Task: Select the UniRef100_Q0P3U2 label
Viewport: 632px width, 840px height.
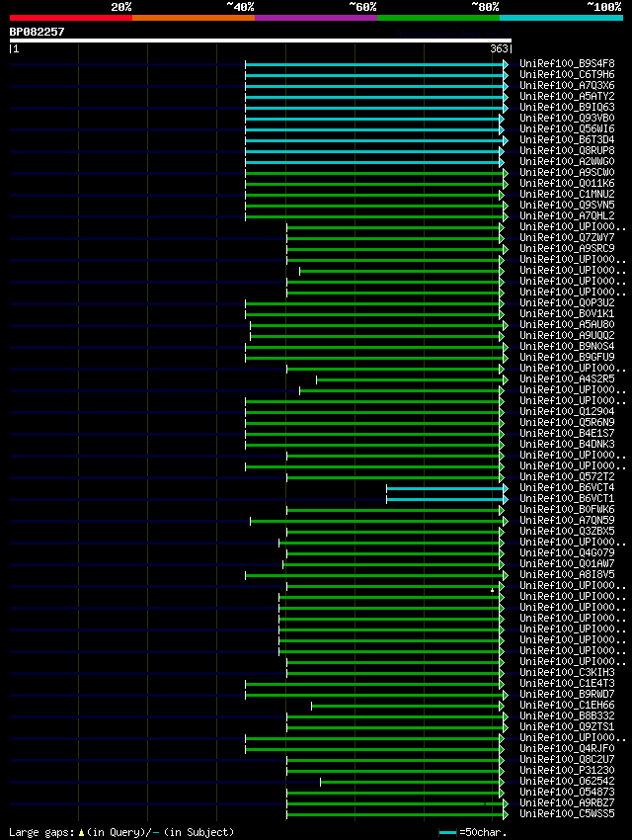Action: click(567, 302)
